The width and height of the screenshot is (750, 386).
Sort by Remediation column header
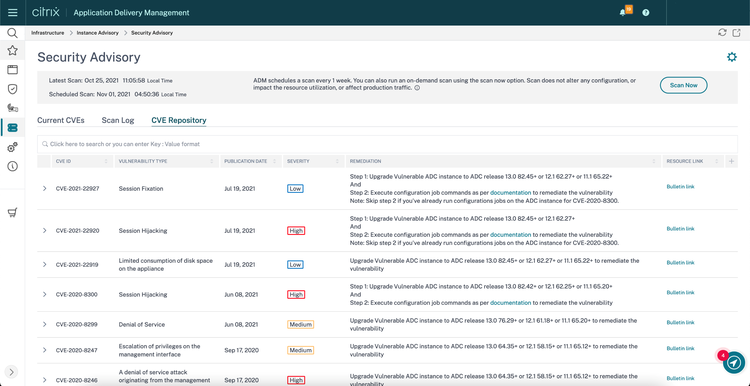point(503,162)
